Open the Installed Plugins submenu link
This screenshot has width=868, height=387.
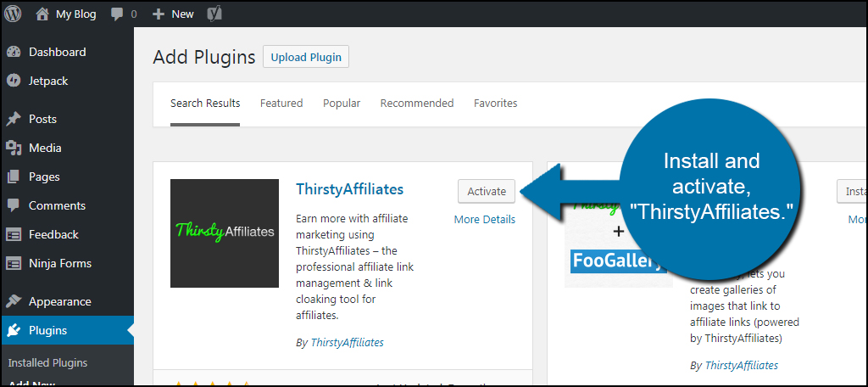click(47, 363)
